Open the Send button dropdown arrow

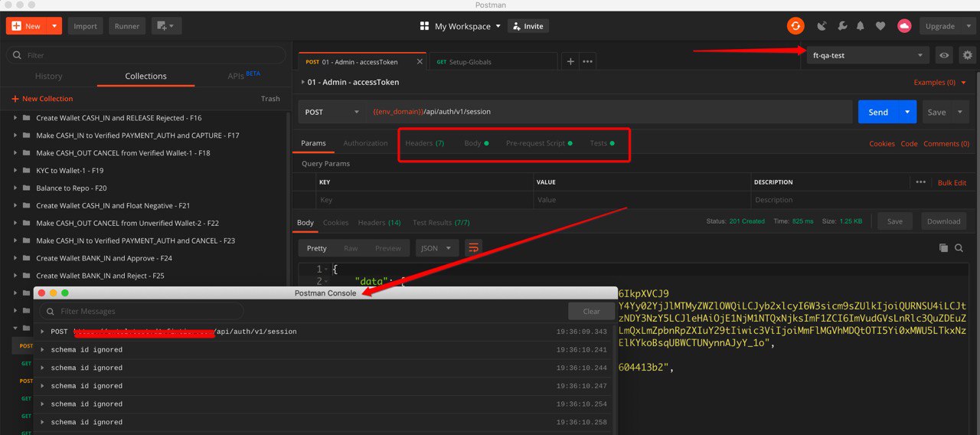(907, 112)
